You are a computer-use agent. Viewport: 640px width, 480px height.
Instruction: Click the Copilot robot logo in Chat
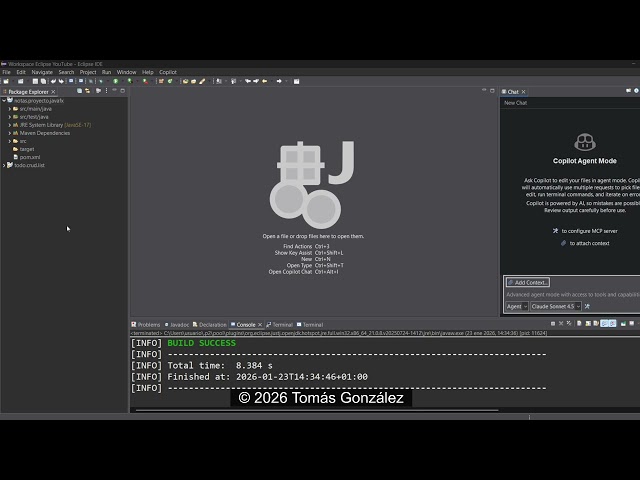pyautogui.click(x=585, y=142)
